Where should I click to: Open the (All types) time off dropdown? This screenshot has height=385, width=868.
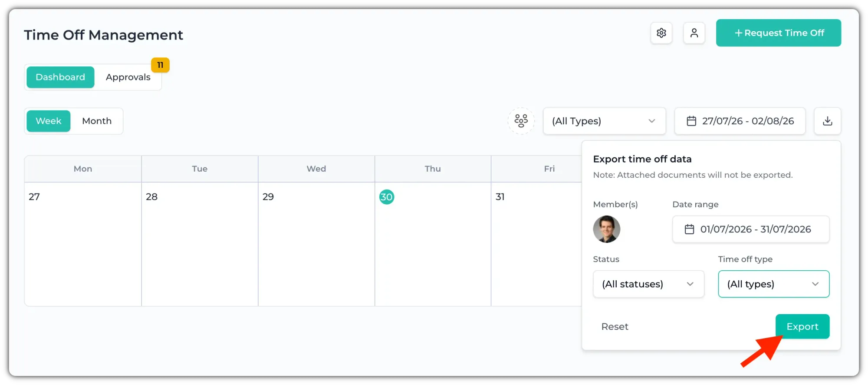click(773, 284)
